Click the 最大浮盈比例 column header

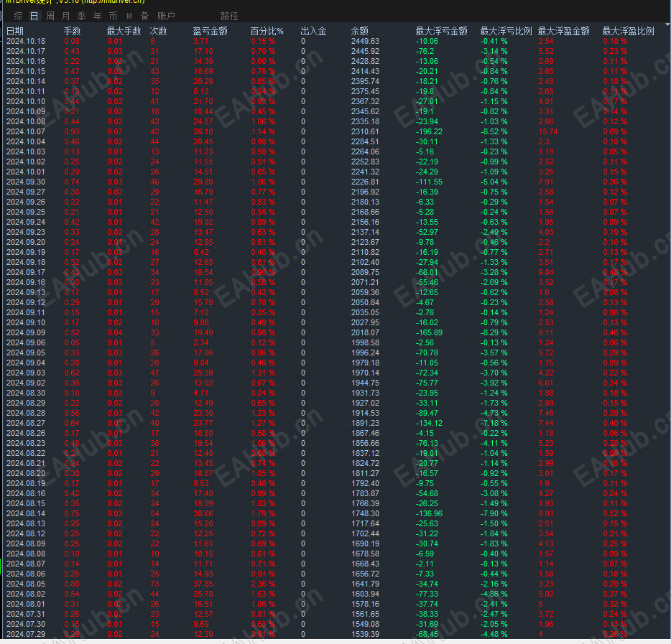tap(628, 31)
